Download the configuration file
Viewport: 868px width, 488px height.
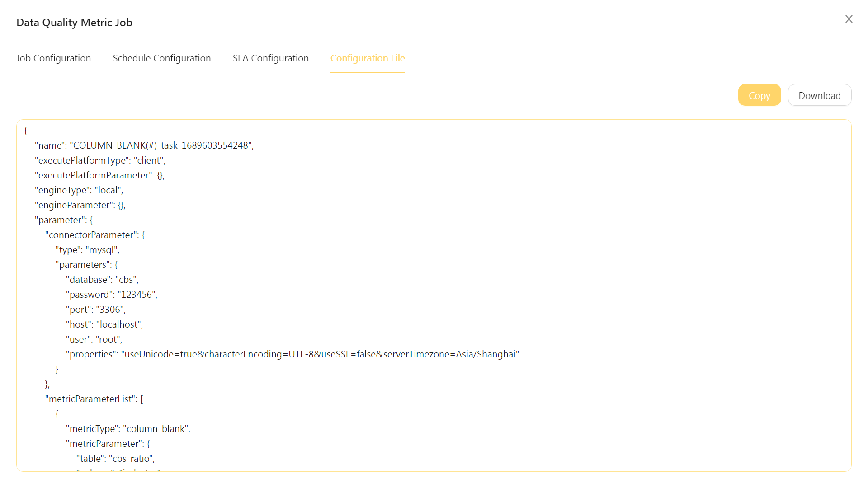coord(819,95)
